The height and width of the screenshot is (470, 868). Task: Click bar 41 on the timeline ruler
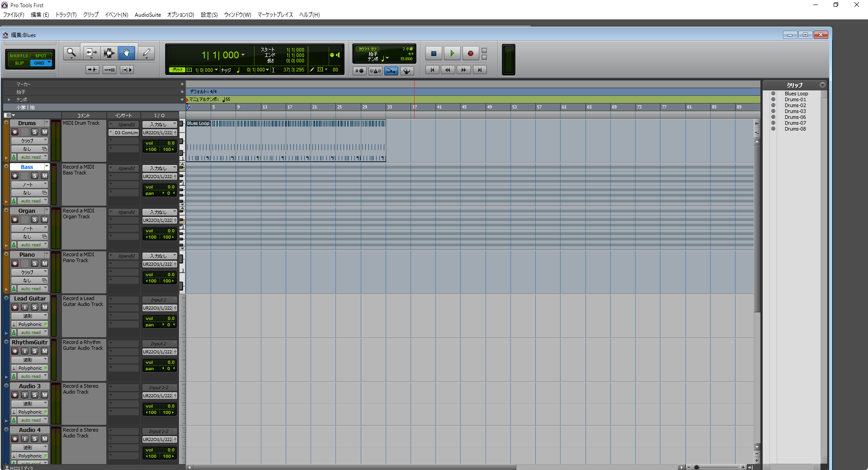point(439,107)
